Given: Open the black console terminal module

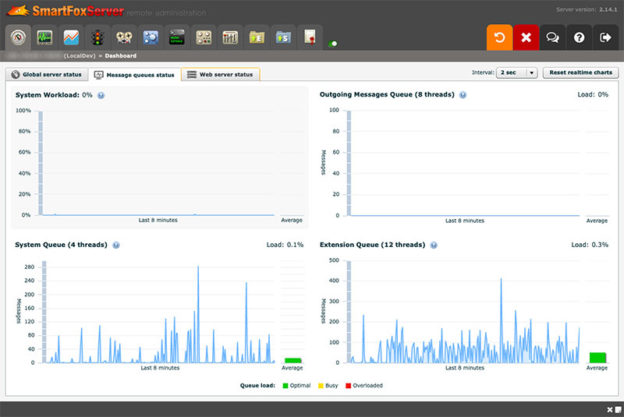Looking at the screenshot, I should click(x=177, y=37).
